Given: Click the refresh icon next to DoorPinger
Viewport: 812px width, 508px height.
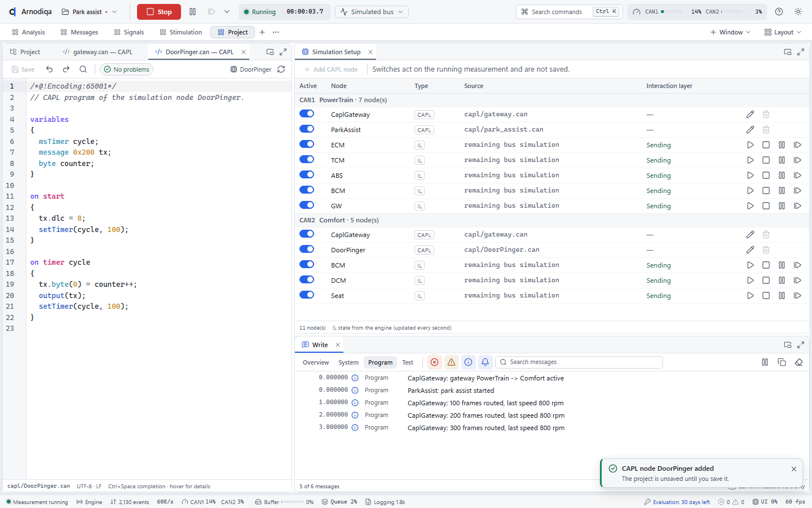Looking at the screenshot, I should tap(281, 69).
